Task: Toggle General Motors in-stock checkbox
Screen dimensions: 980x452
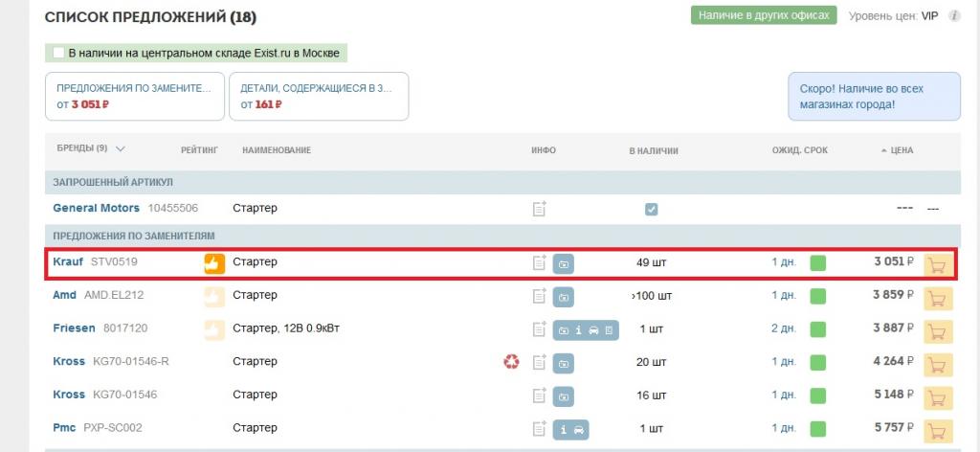Action: coord(651,210)
